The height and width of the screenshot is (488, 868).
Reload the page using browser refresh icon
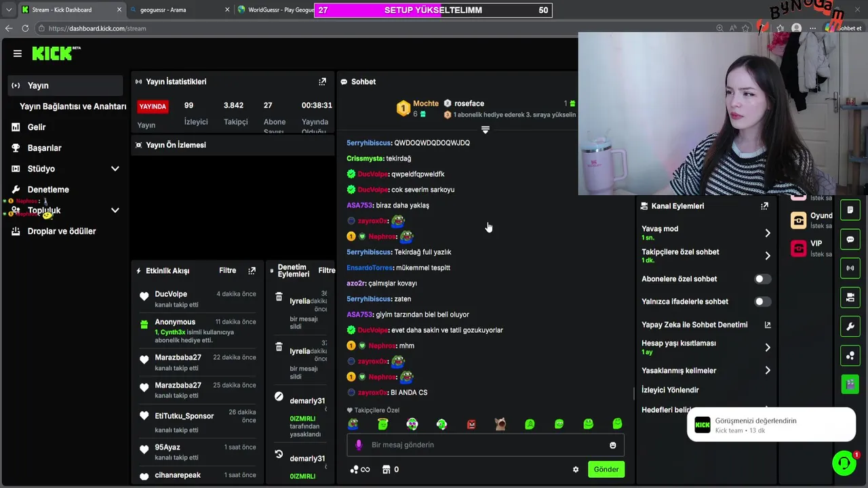25,28
